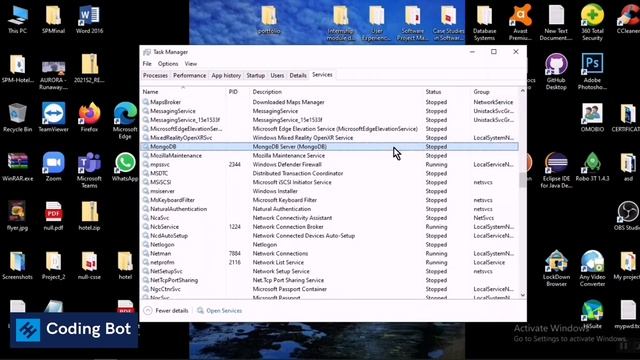Open Adobe Photoshop shortcut
The image size is (640, 360).
592,71
